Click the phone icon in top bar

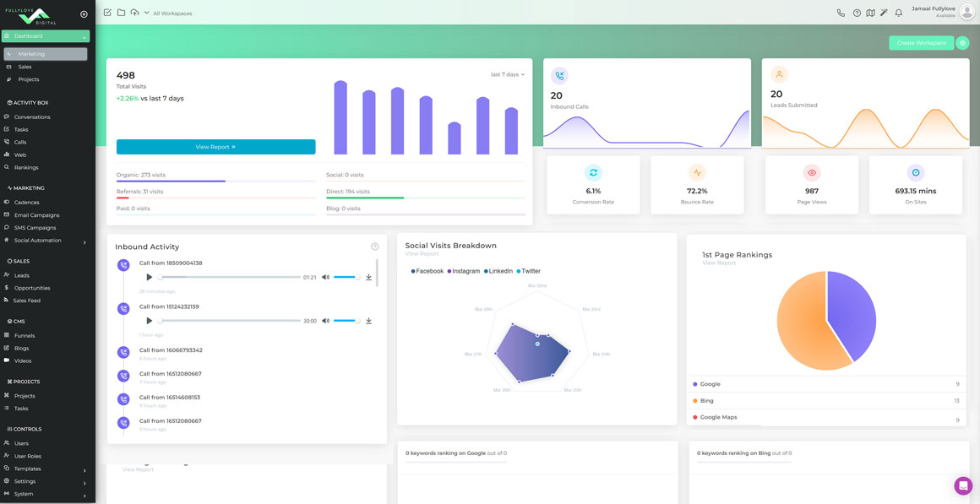coord(841,13)
